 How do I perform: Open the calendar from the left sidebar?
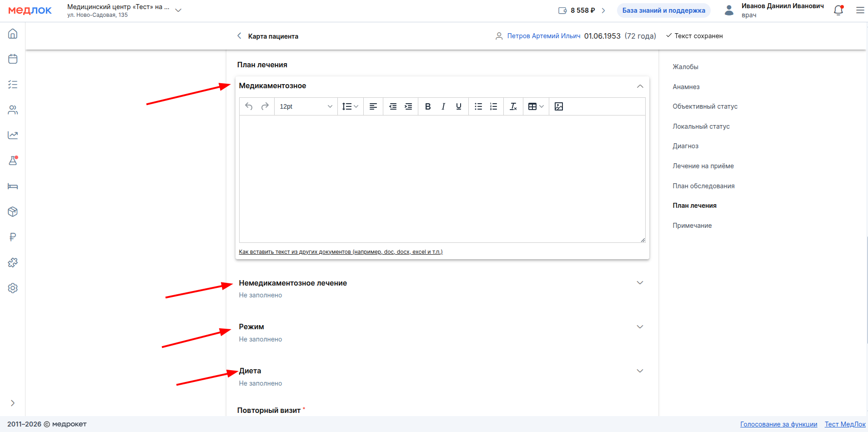pos(13,59)
